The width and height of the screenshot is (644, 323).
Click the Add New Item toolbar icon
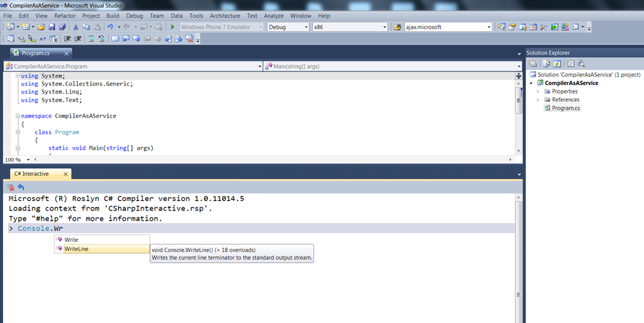click(x=25, y=27)
